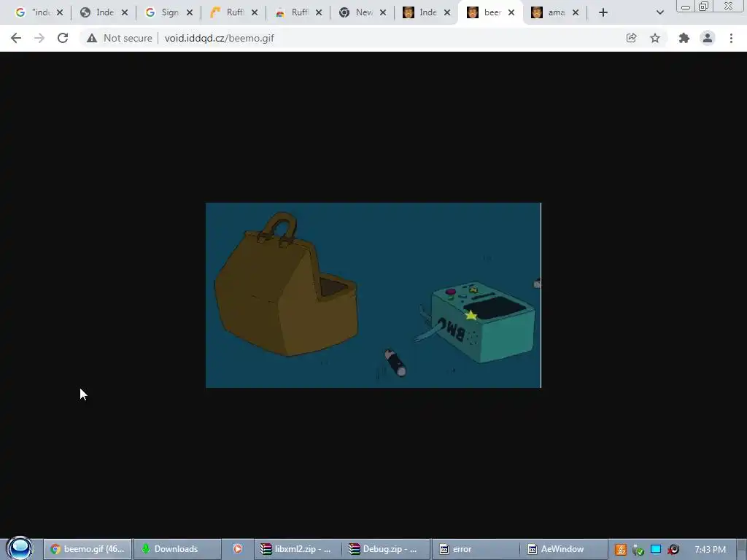Click the blue monitor tray icon

point(656,550)
